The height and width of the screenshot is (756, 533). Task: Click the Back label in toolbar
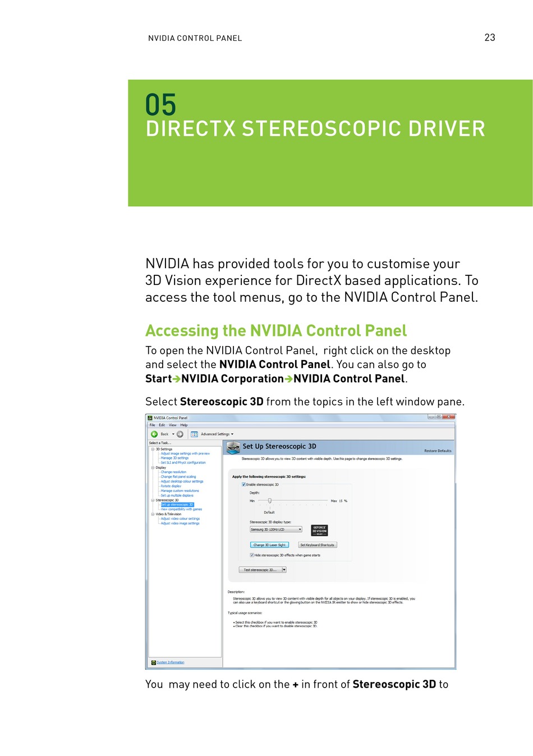(x=164, y=434)
